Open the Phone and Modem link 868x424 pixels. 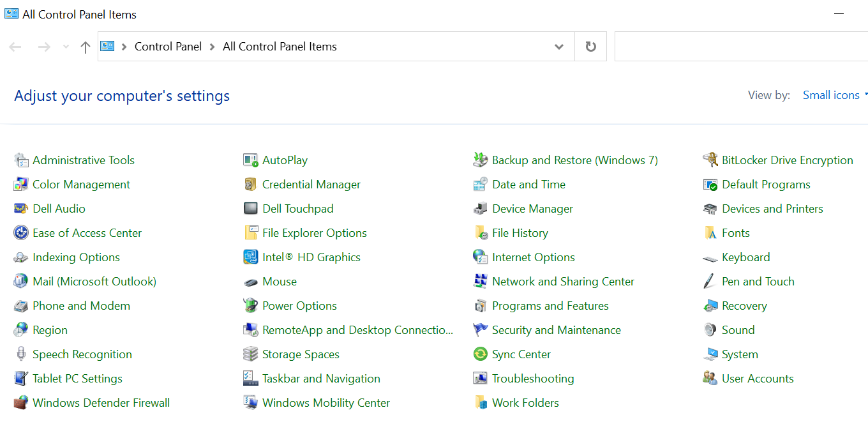click(81, 306)
